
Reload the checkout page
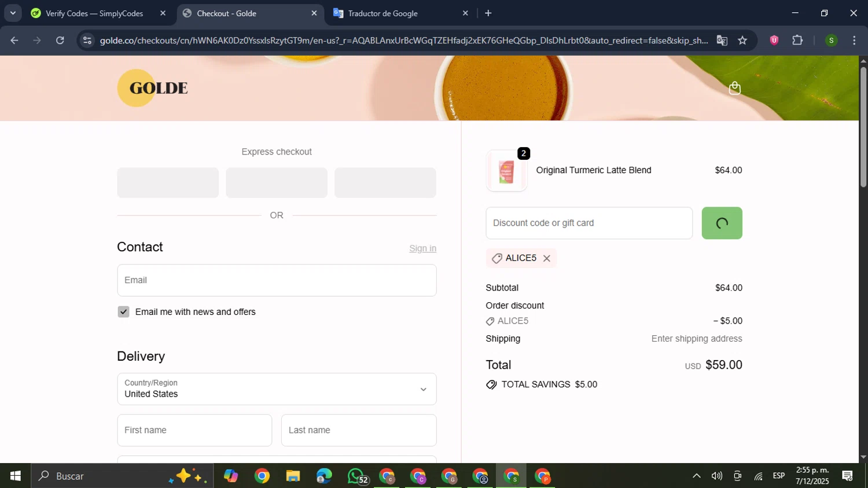click(60, 41)
